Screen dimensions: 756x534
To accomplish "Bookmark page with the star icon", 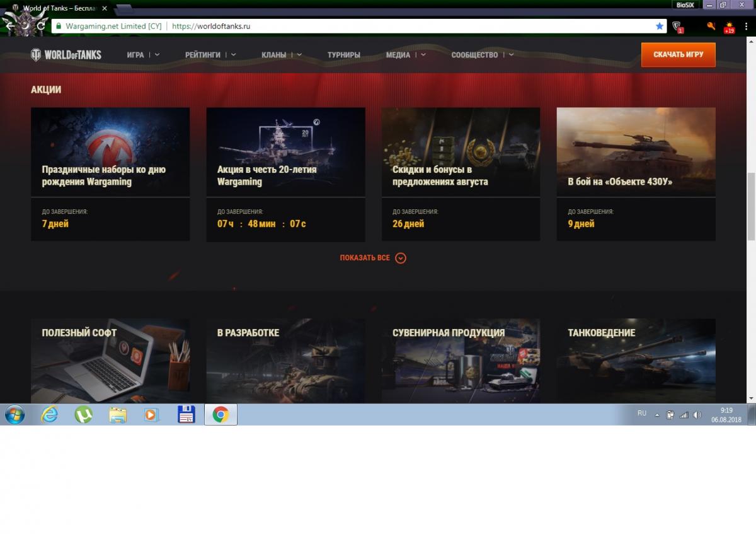I will (x=660, y=26).
